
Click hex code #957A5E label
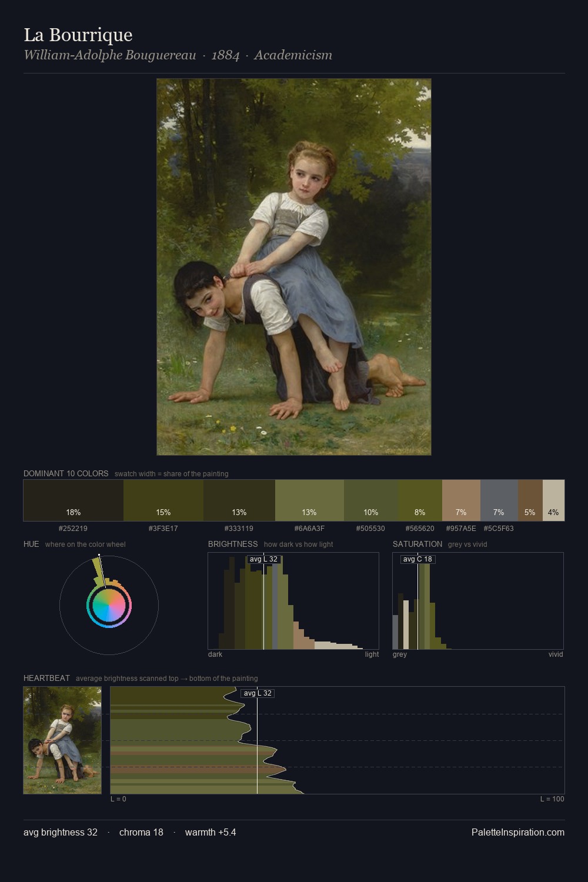461,528
